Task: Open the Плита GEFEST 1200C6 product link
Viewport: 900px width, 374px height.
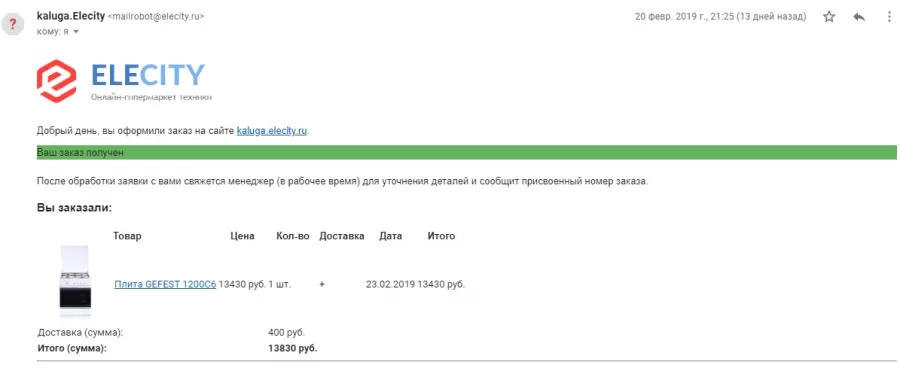Action: point(165,284)
